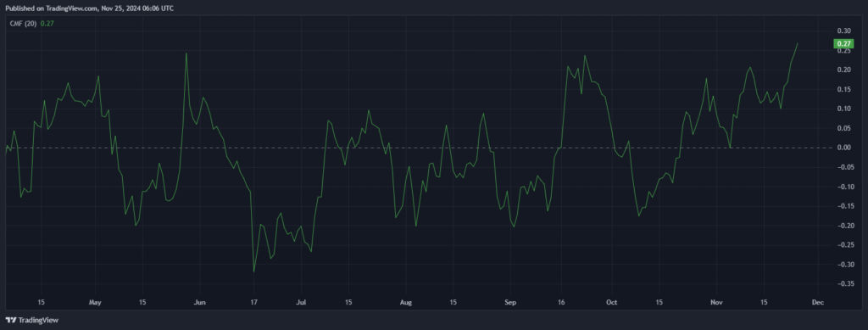
Task: Click the 0.25 axis label
Action: point(843,51)
